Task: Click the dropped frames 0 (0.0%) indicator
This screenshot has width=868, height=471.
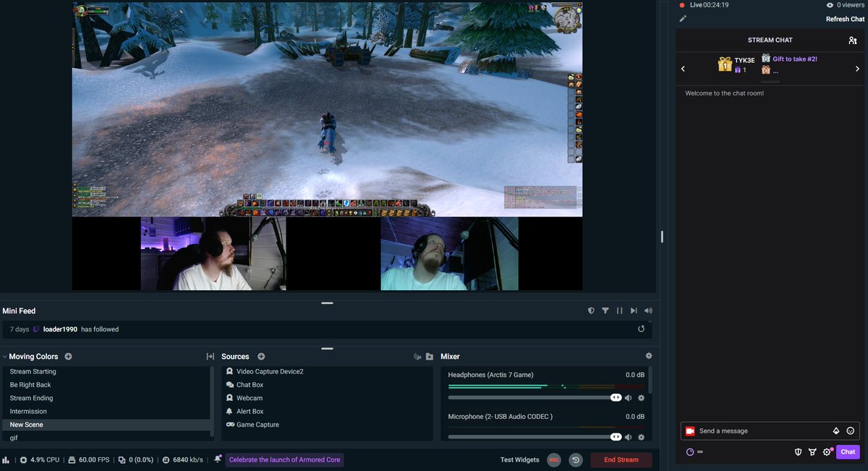Action: 136,459
